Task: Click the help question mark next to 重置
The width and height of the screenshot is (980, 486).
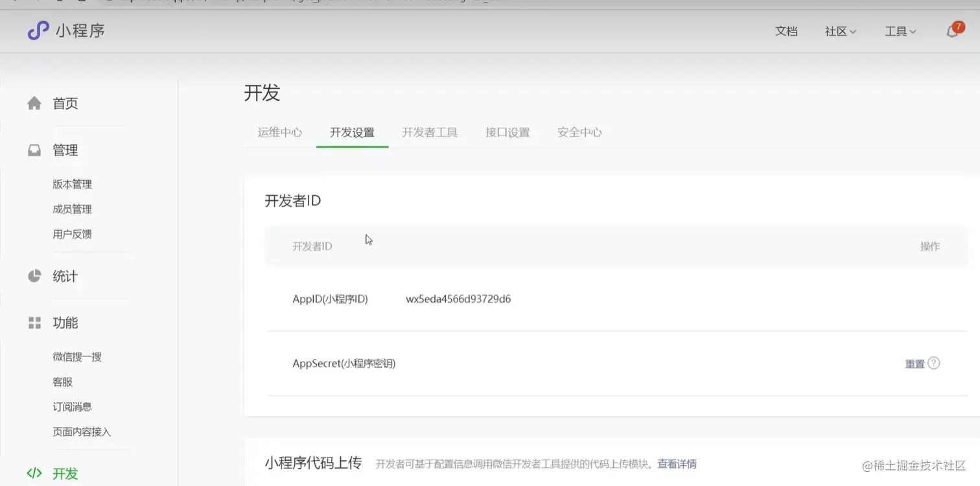Action: pyautogui.click(x=934, y=363)
